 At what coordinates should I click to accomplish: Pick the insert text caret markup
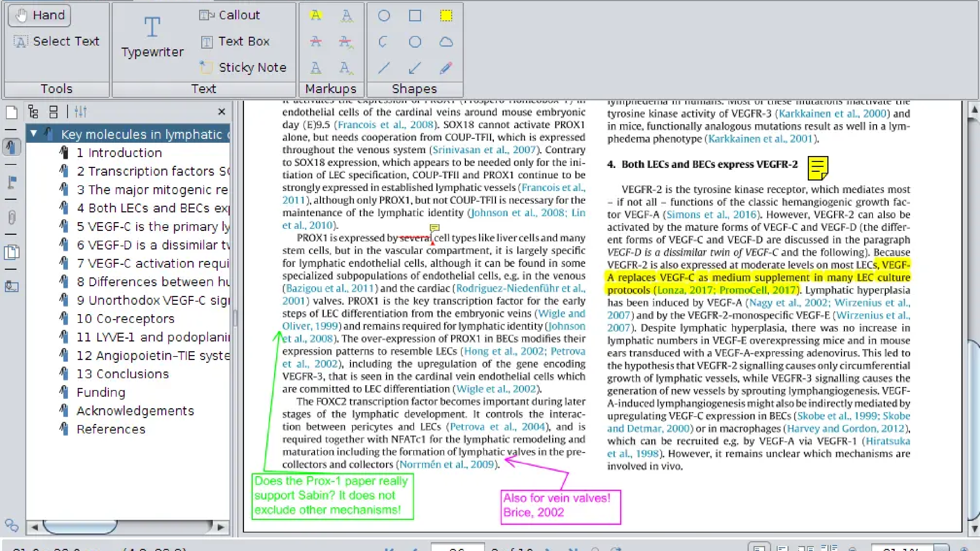pyautogui.click(x=346, y=68)
